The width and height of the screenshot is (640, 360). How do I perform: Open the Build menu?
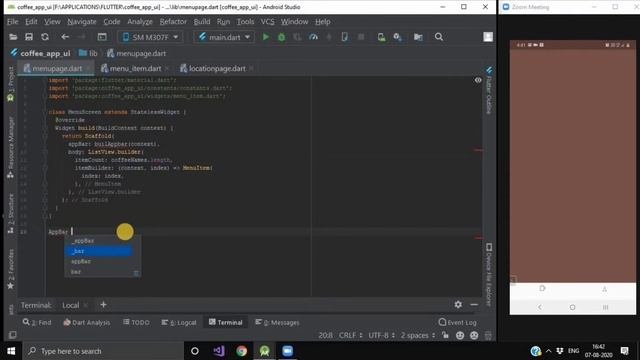coord(202,22)
